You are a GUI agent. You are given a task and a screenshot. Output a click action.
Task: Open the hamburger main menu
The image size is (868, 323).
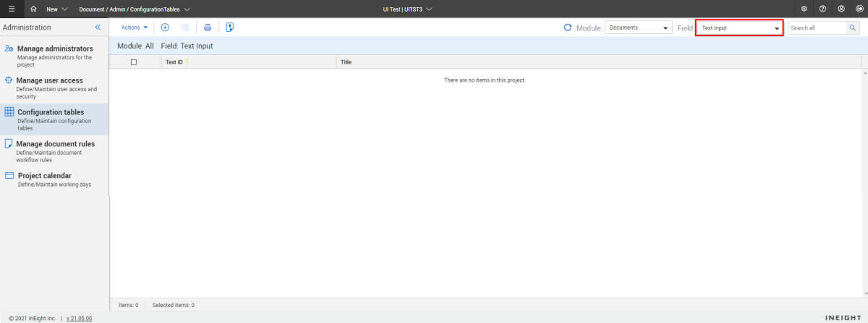[11, 9]
